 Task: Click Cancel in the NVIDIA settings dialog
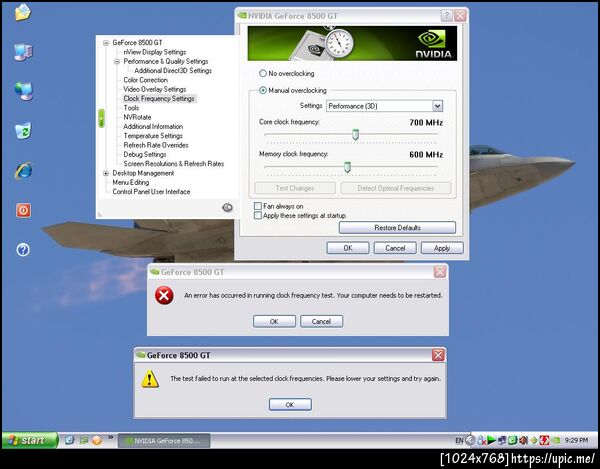click(x=395, y=248)
